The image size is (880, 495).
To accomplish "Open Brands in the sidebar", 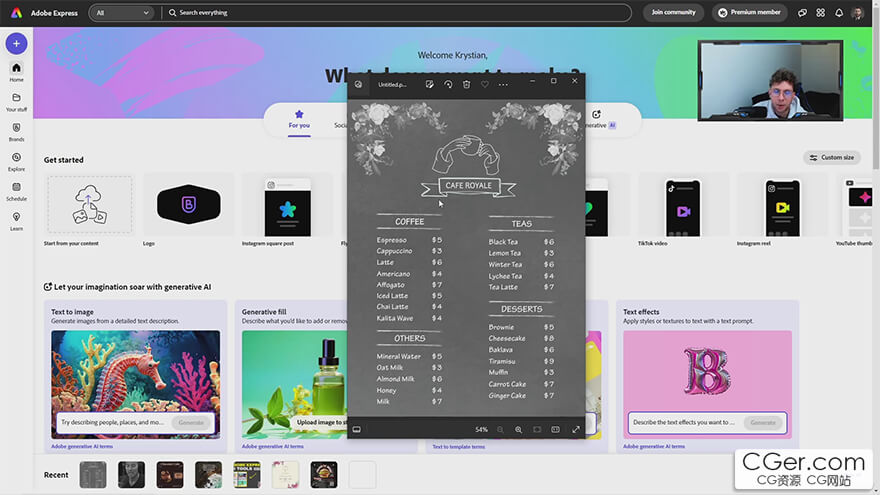I will 16,132.
